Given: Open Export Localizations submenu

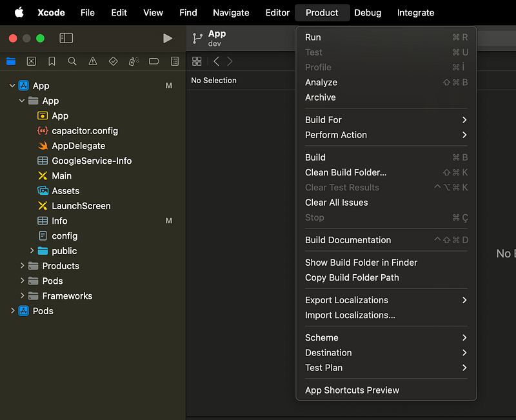Looking at the screenshot, I should (x=386, y=300).
